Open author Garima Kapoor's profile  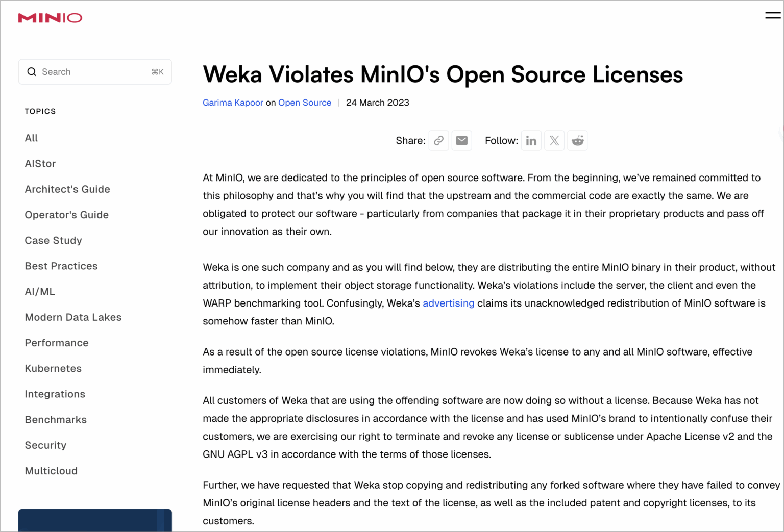233,103
